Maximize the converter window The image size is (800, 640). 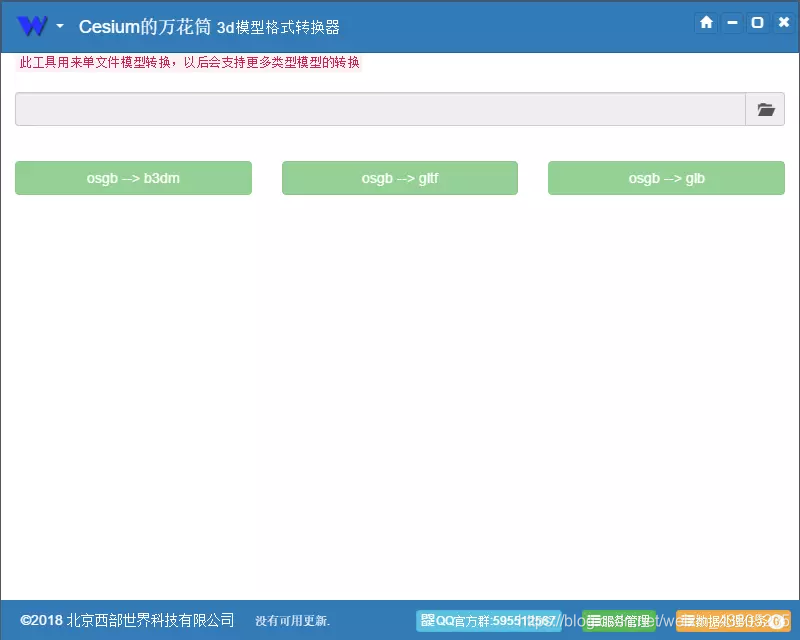[758, 23]
